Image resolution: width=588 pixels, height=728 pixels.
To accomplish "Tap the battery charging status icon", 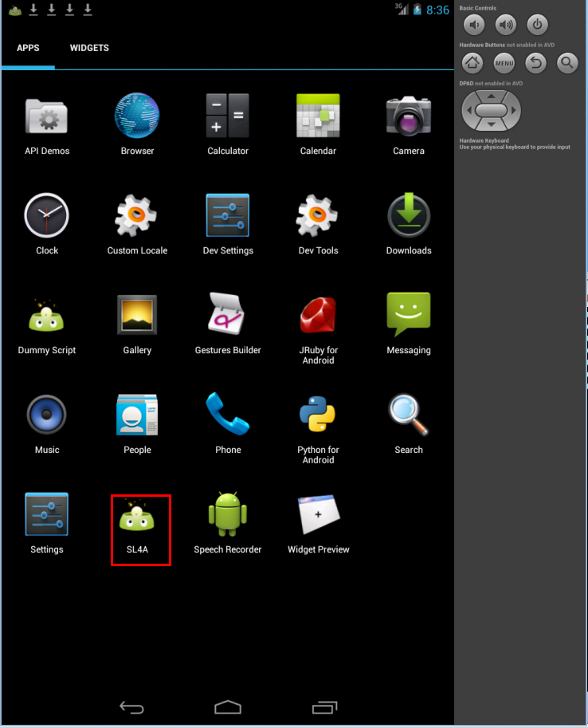I will (417, 10).
